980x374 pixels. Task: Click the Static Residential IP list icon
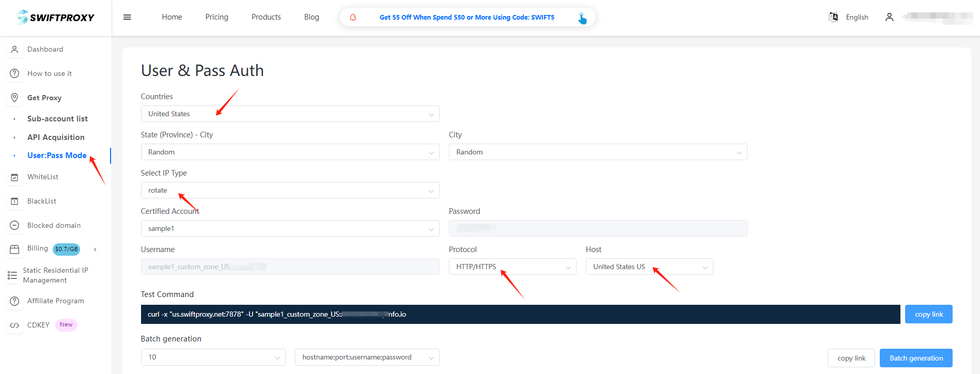12,275
